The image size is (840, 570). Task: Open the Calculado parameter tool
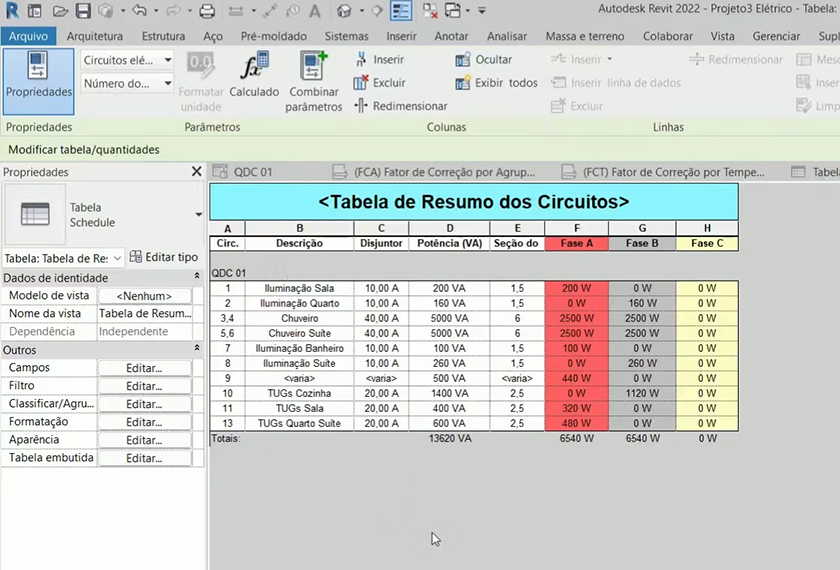(x=254, y=77)
